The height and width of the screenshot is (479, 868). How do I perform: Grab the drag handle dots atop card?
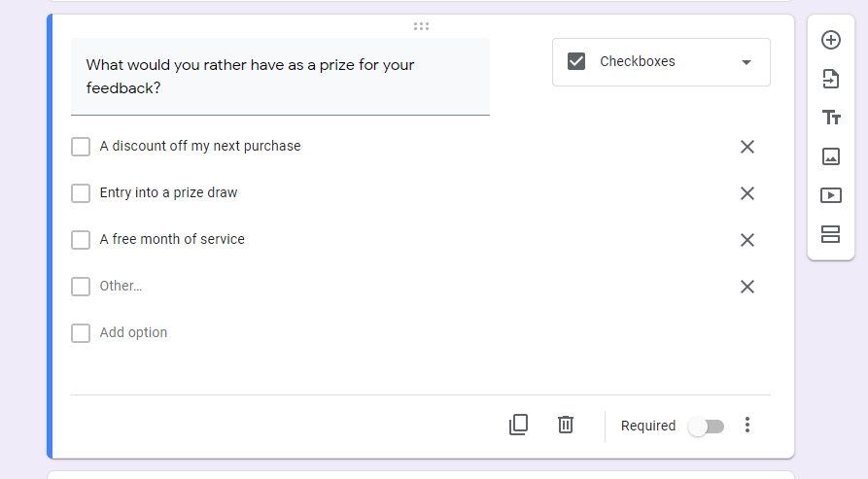[421, 26]
